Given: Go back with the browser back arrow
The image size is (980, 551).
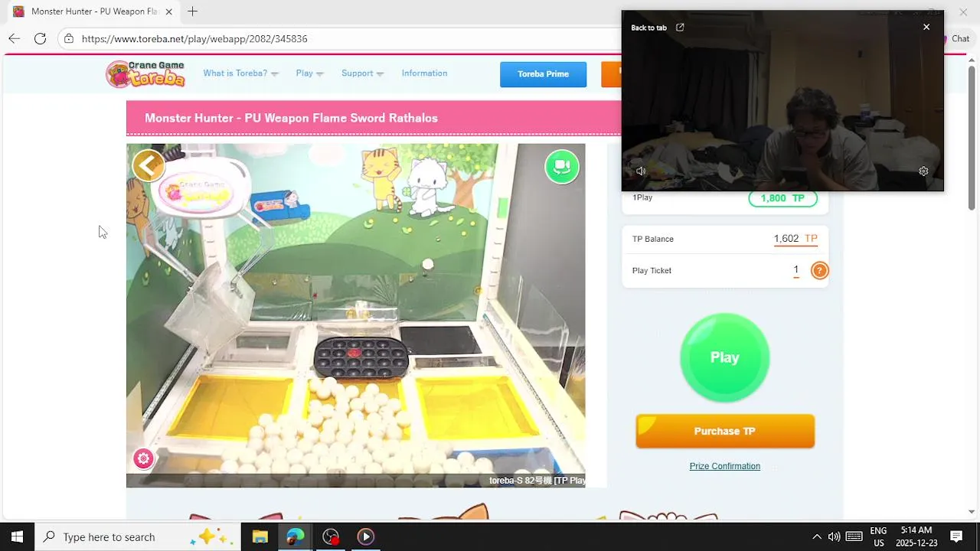Looking at the screenshot, I should coord(15,38).
